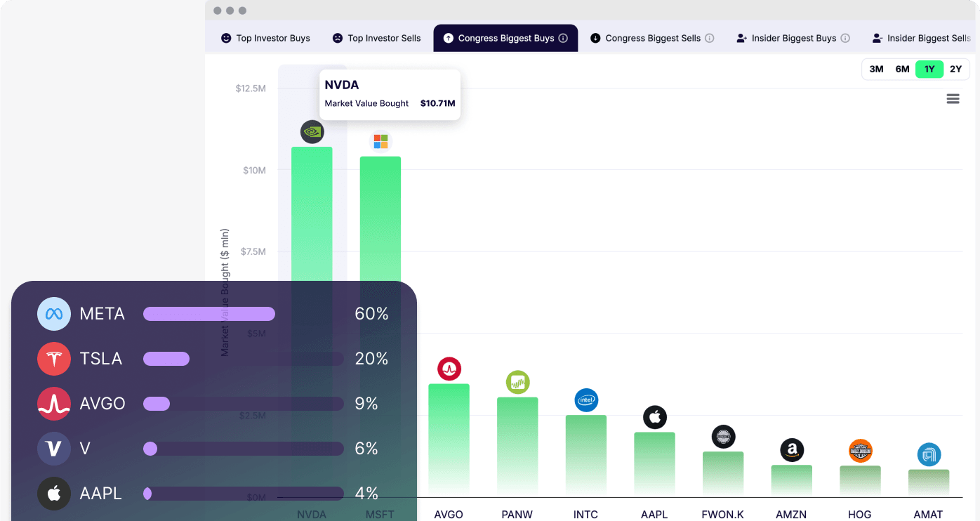
Task: Click info icon beside Insider Biggest Buys
Action: (x=845, y=38)
